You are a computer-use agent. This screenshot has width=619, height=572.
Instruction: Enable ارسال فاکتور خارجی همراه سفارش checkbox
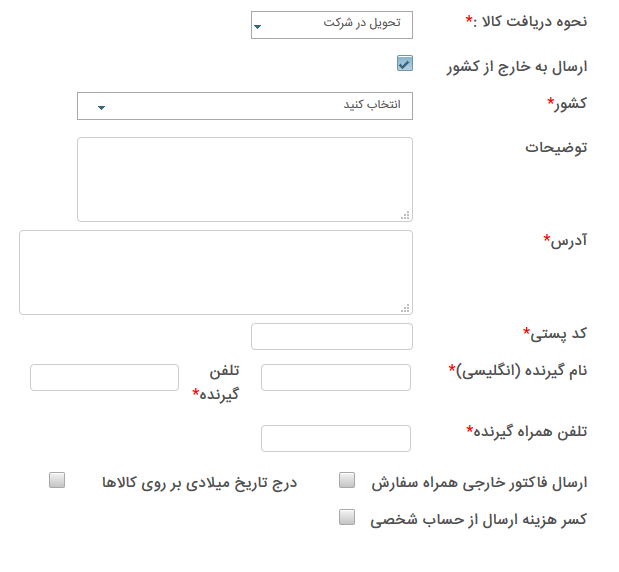click(x=347, y=480)
